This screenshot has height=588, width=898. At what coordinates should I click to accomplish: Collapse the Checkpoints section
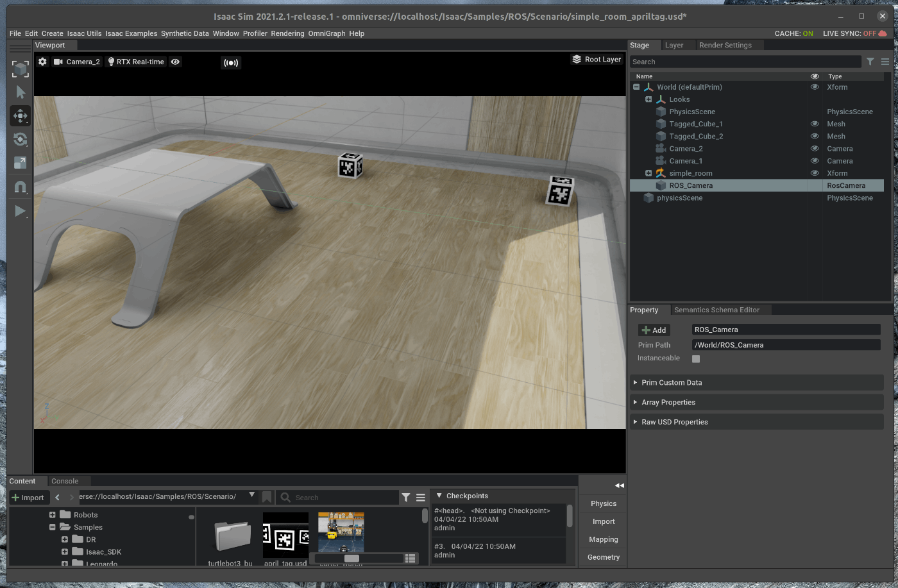tap(439, 496)
